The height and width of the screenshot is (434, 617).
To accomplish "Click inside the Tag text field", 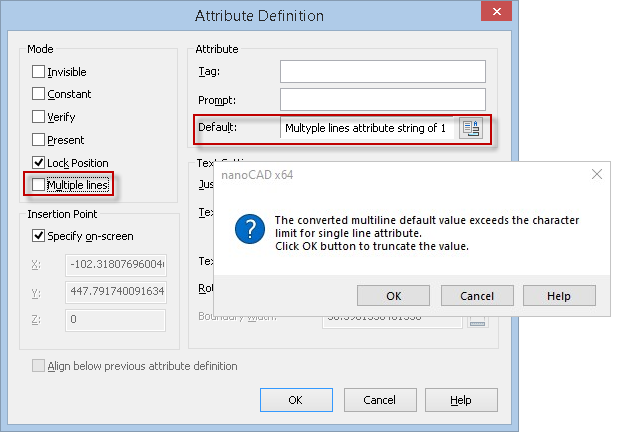I will click(x=382, y=71).
